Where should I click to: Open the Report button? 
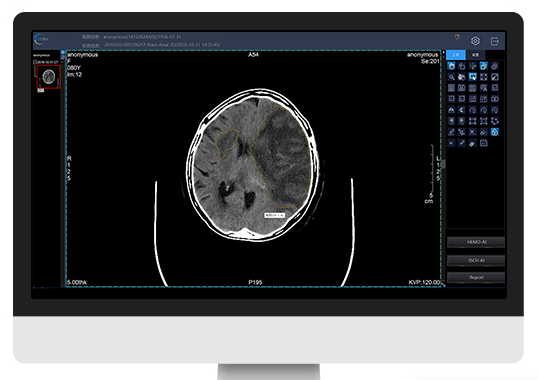(476, 277)
